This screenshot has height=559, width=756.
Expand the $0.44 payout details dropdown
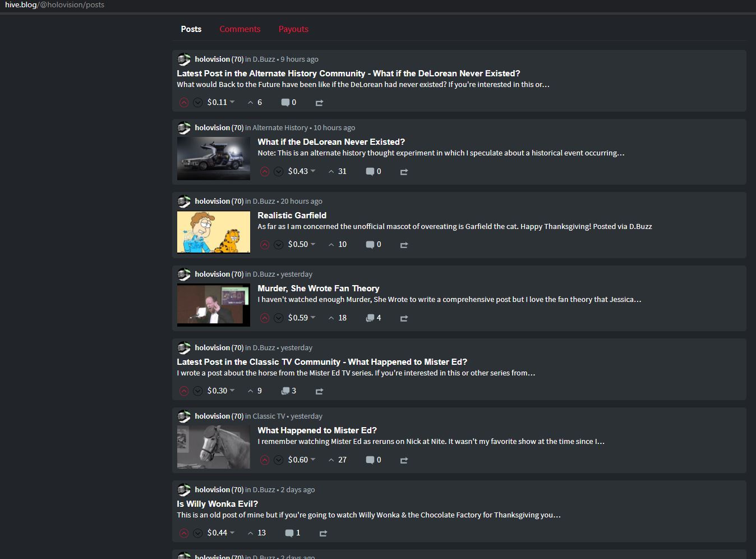(x=221, y=533)
